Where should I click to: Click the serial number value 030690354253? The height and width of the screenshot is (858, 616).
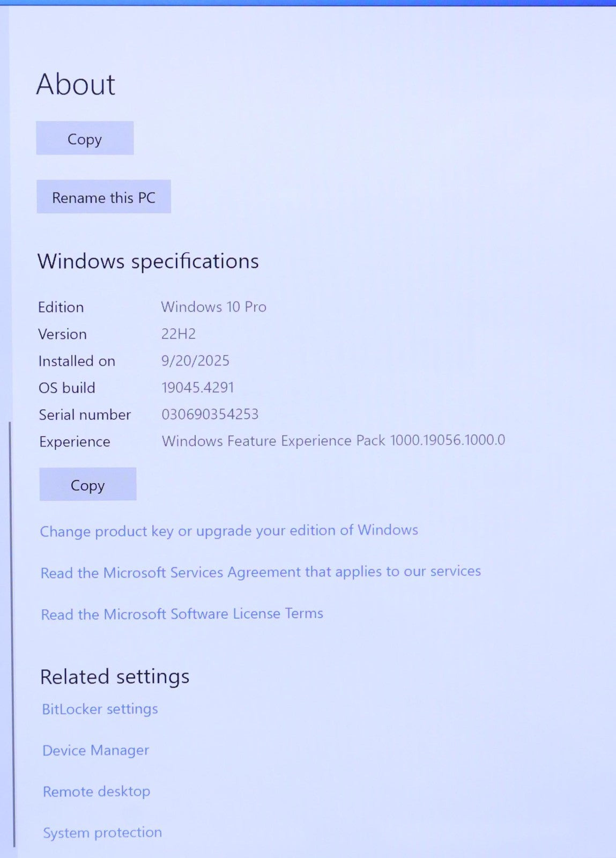pyautogui.click(x=210, y=415)
